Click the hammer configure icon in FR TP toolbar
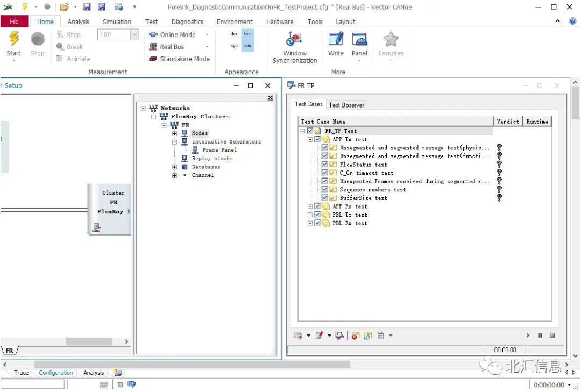 coord(339,336)
